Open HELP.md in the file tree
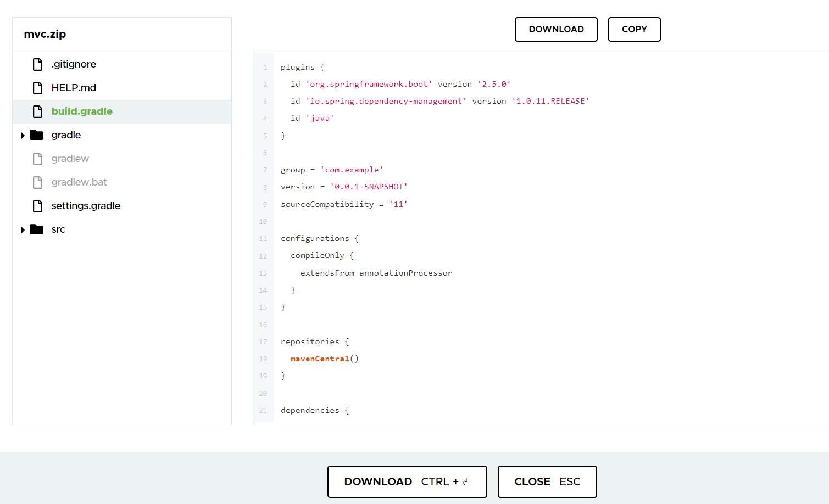The width and height of the screenshot is (829, 504). (x=74, y=88)
